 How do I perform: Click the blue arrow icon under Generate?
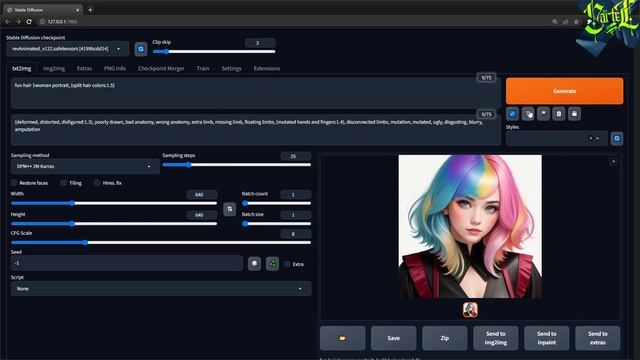click(512, 114)
